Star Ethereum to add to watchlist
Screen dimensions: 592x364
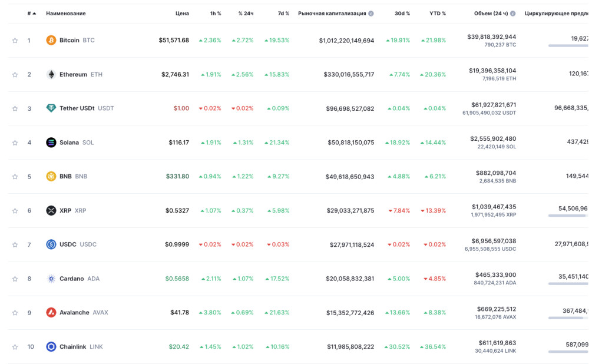(15, 74)
